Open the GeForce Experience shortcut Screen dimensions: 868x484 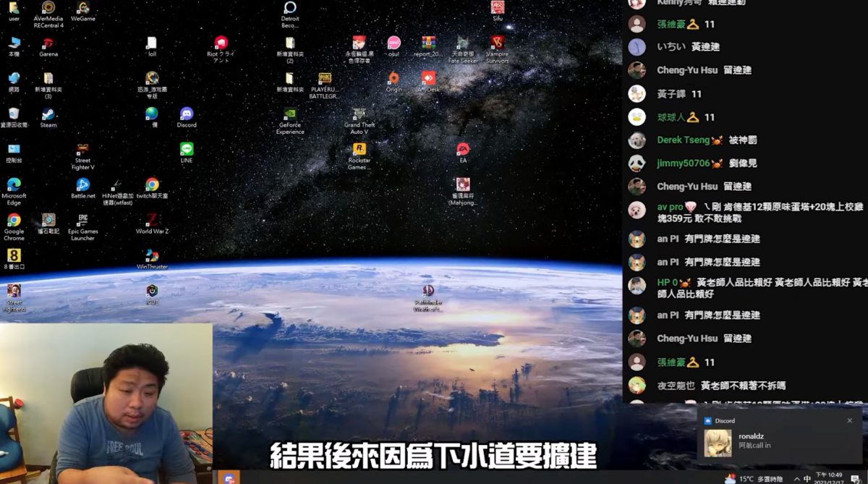290,121
